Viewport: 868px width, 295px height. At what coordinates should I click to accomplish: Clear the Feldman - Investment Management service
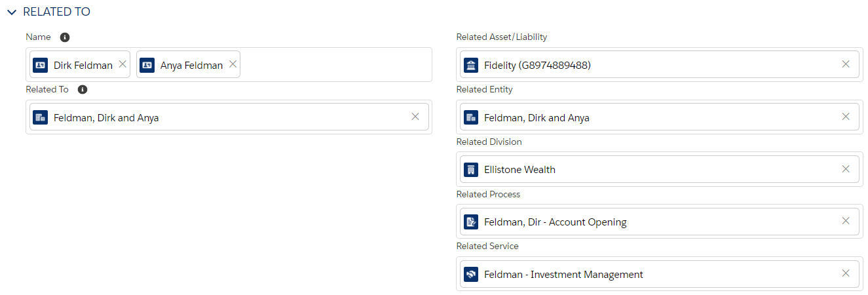tap(846, 273)
